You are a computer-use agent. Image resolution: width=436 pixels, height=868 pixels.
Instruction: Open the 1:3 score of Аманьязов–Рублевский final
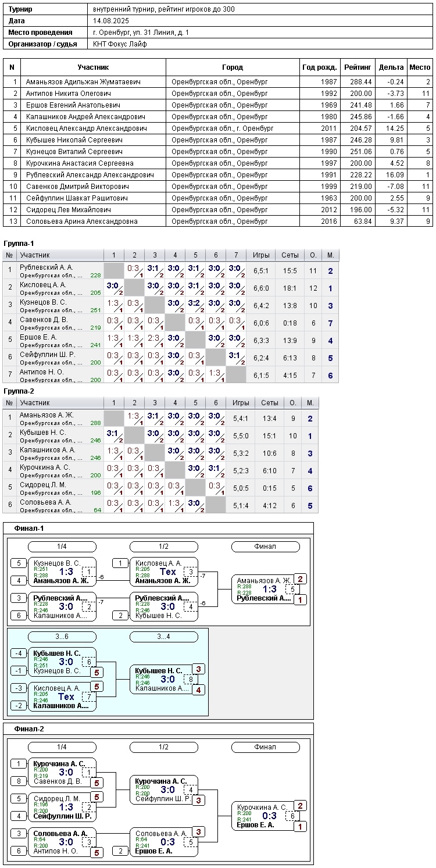270,589
